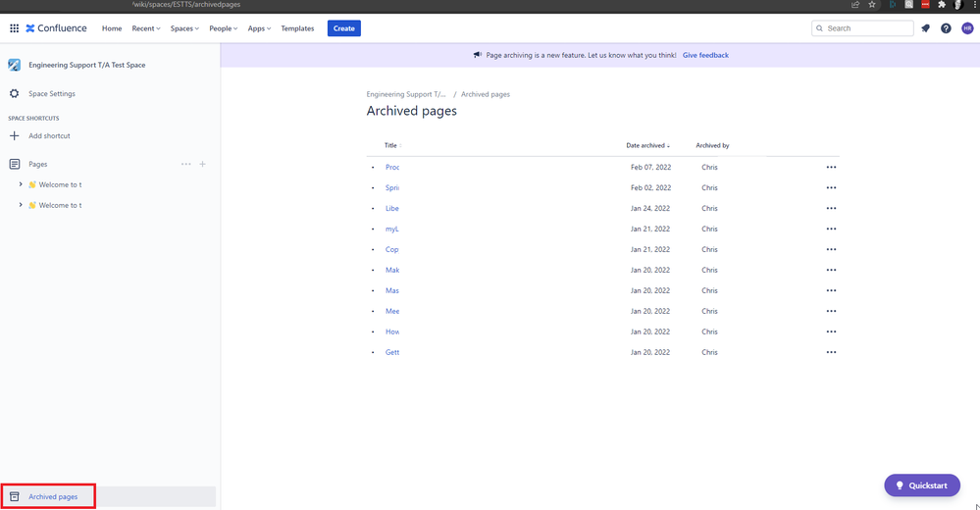Expand the People dropdown menu
The width and height of the screenshot is (980, 510).
pos(223,28)
